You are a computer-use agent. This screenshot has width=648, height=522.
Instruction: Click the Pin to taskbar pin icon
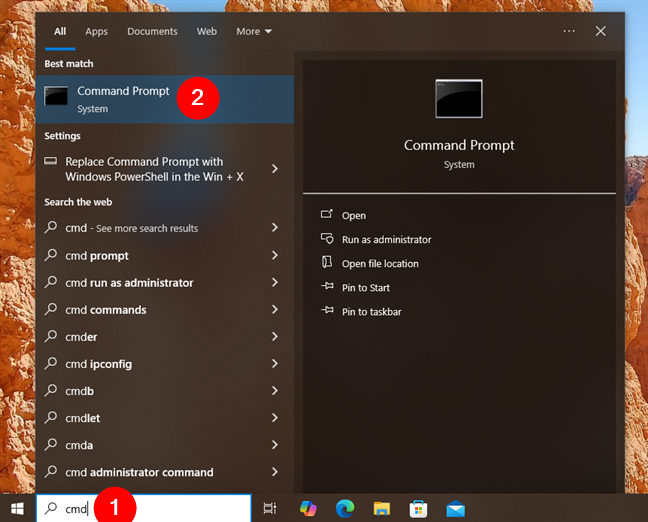[x=327, y=310]
